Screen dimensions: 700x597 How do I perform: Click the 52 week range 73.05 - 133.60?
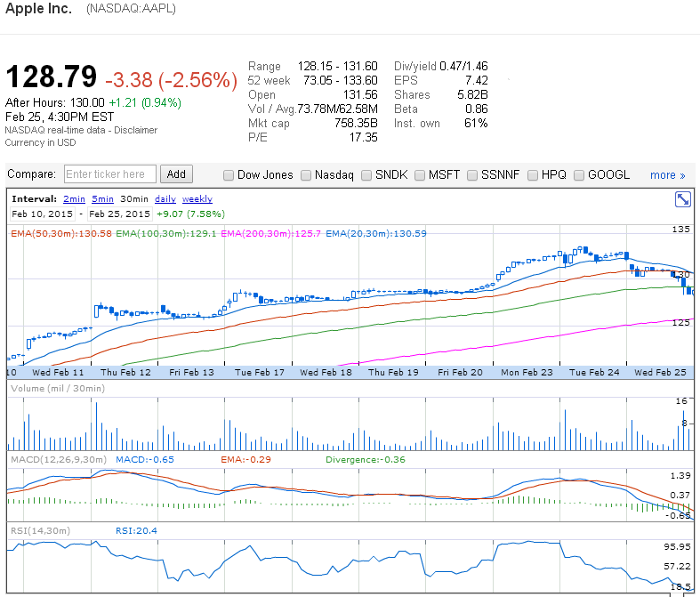point(340,80)
